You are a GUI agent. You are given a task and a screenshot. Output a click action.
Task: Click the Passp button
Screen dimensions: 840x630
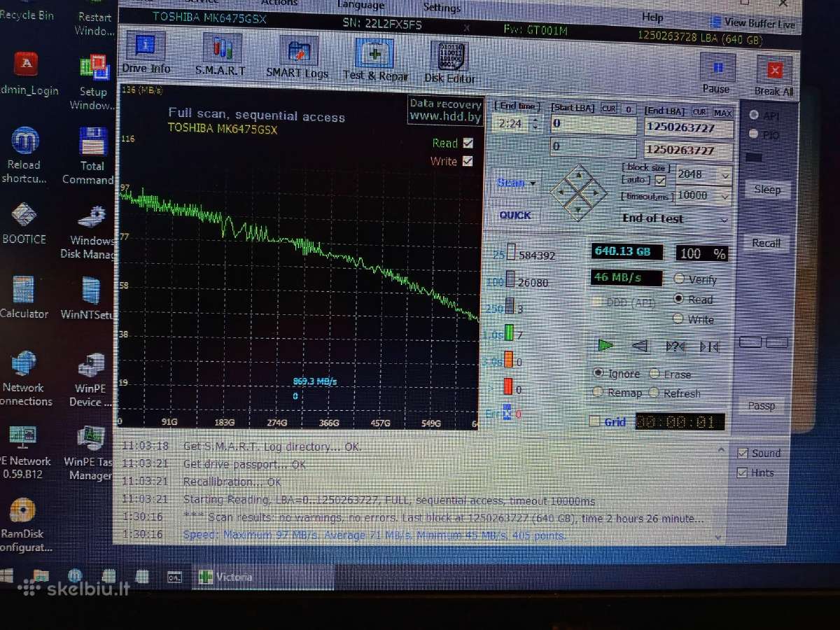pos(762,405)
